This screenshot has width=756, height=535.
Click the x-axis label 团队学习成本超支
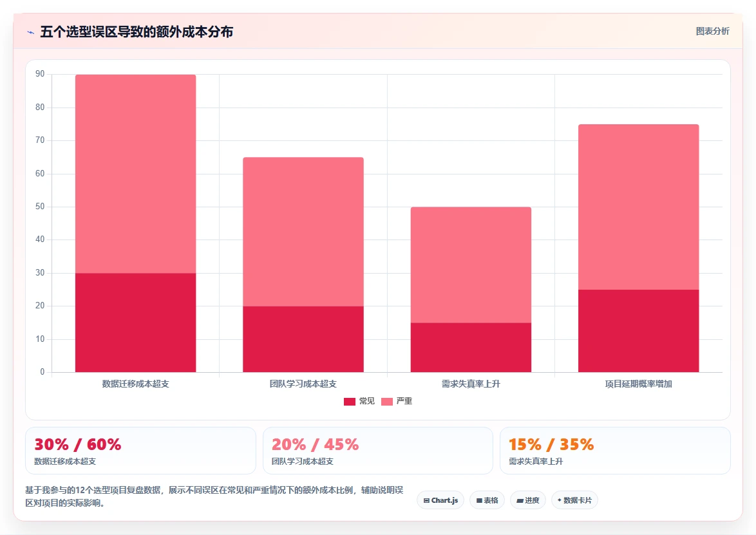pyautogui.click(x=303, y=384)
